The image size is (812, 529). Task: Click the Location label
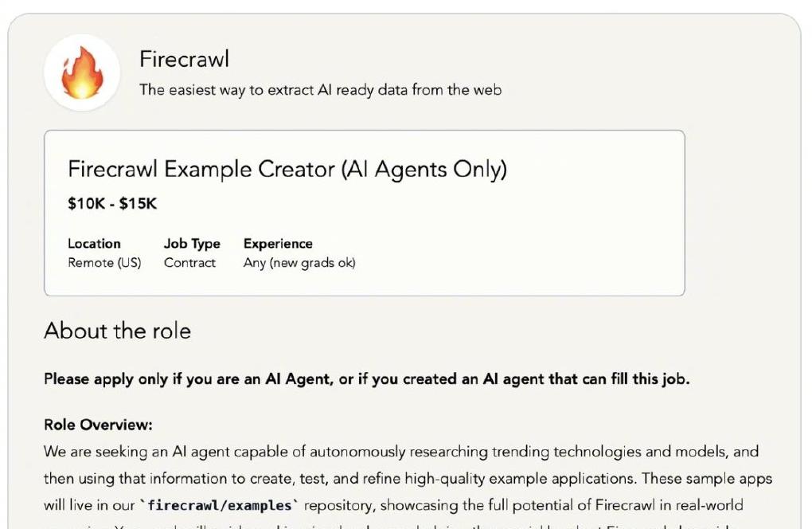point(94,244)
